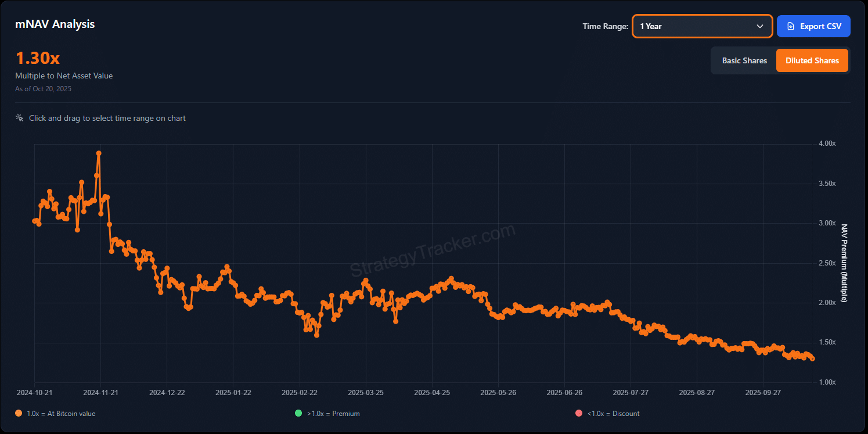Click the '>1.0x = Premium' legend text
Viewport: 868px width, 434px height.
[333, 414]
